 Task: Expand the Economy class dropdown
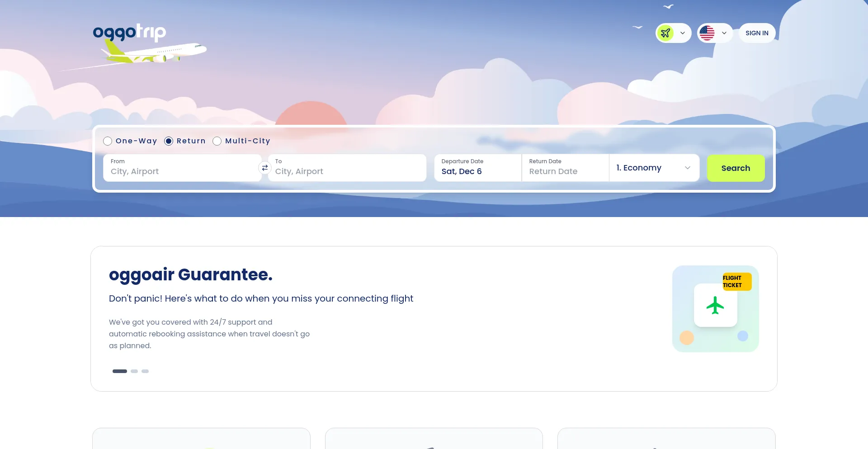654,168
